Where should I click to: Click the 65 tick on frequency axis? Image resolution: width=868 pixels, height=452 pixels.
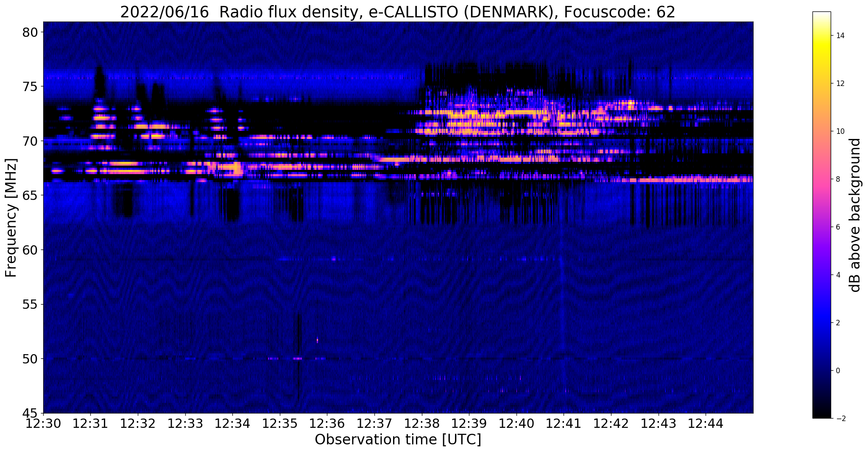click(30, 196)
